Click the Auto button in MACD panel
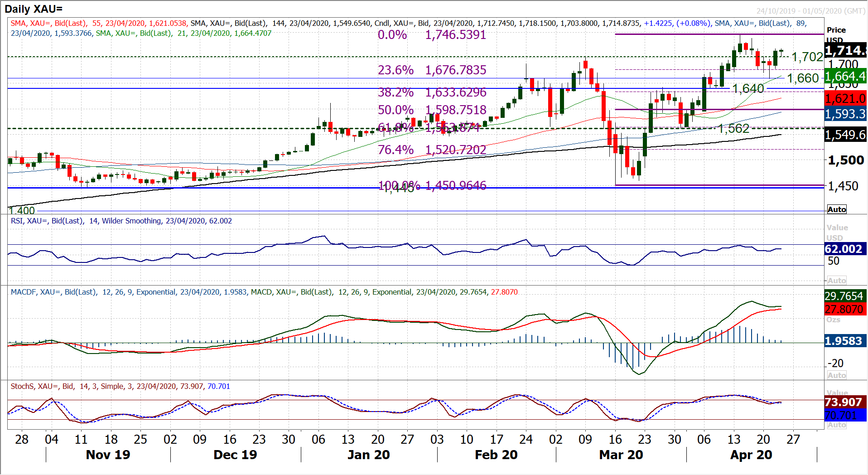The image size is (868, 475). point(837,375)
